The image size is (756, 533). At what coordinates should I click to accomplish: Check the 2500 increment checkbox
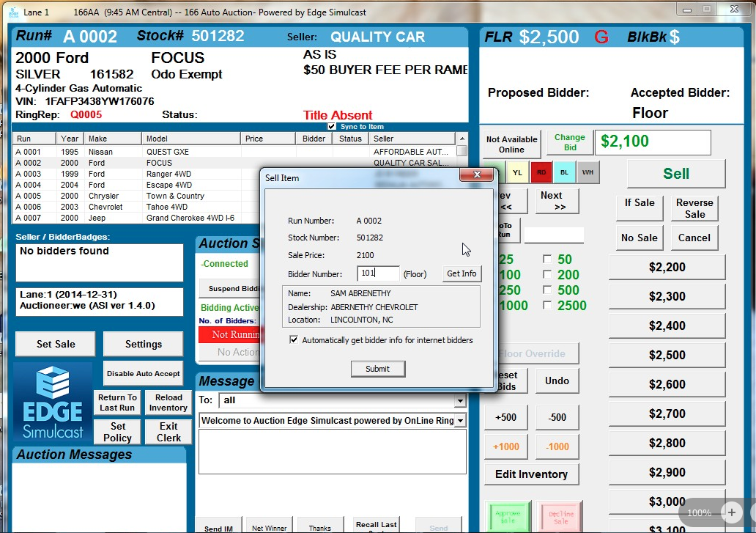[x=547, y=306]
